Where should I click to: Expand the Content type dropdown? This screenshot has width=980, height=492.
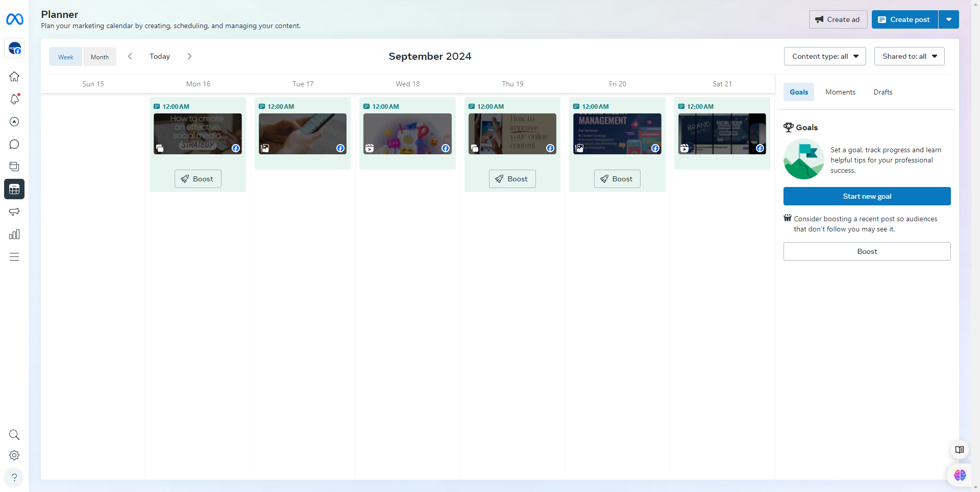[825, 56]
